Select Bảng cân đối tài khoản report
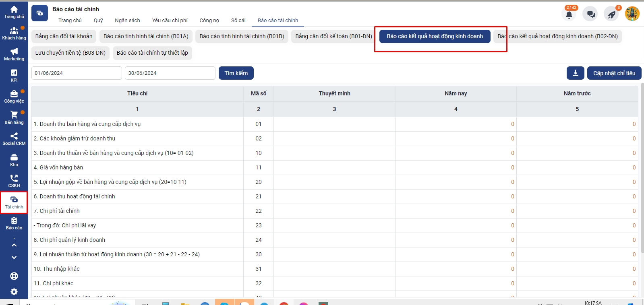 pos(64,36)
